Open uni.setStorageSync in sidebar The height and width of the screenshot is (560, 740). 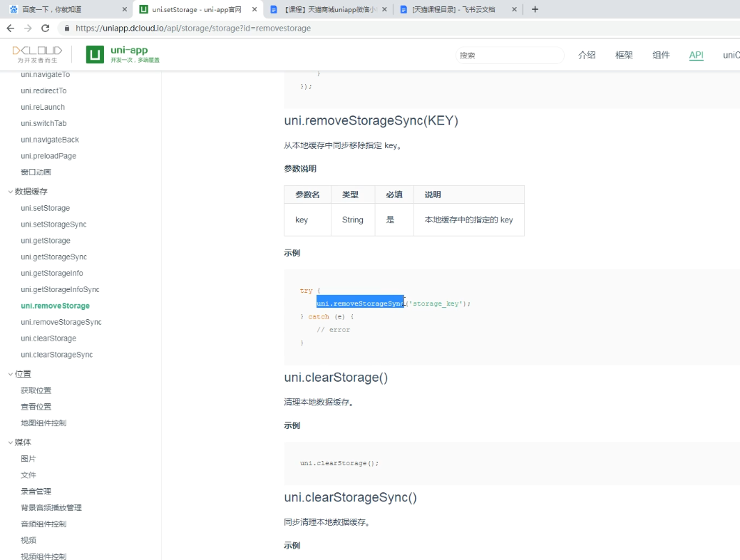[x=53, y=224]
